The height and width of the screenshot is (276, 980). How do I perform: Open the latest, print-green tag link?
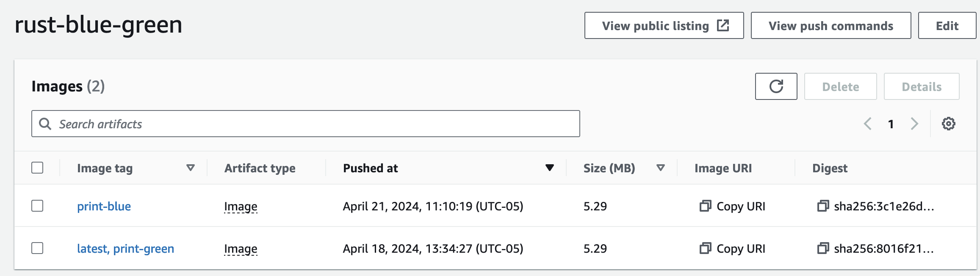click(125, 248)
